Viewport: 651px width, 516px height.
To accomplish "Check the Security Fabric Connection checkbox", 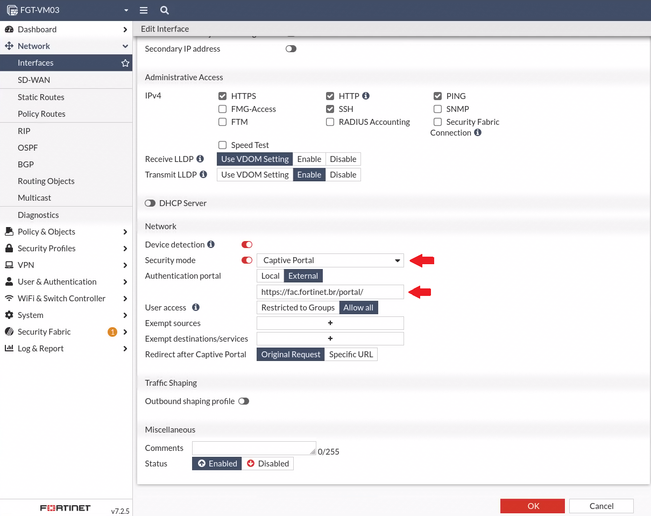I will [438, 122].
